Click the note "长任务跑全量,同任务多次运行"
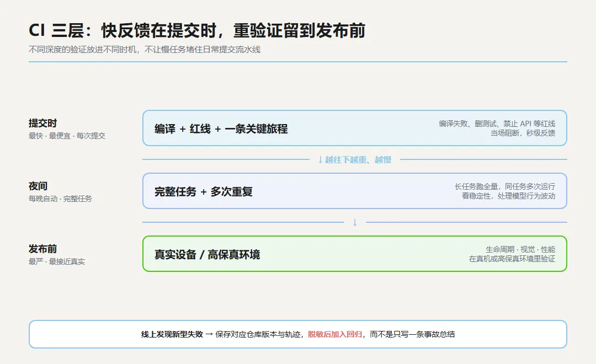This screenshot has width=596, height=364. pyautogui.click(x=505, y=186)
